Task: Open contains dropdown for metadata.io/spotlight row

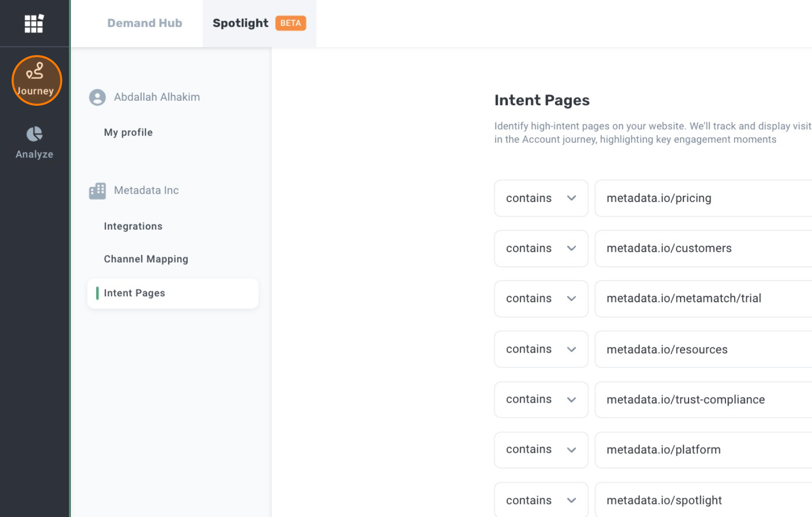Action: coord(541,500)
